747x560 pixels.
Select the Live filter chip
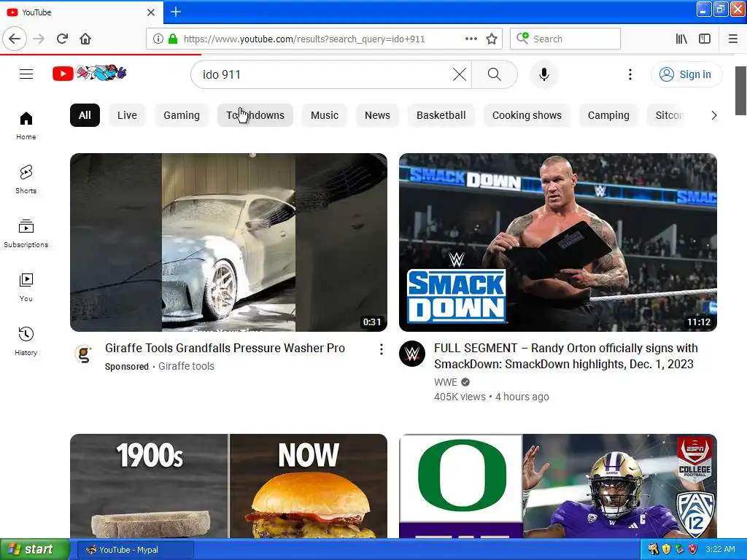coord(127,115)
